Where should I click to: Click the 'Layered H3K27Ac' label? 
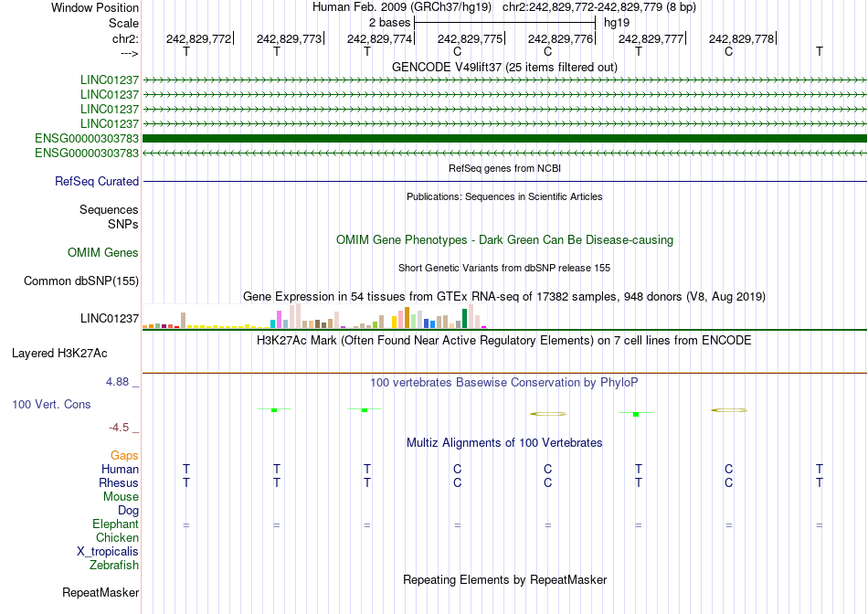tap(59, 354)
